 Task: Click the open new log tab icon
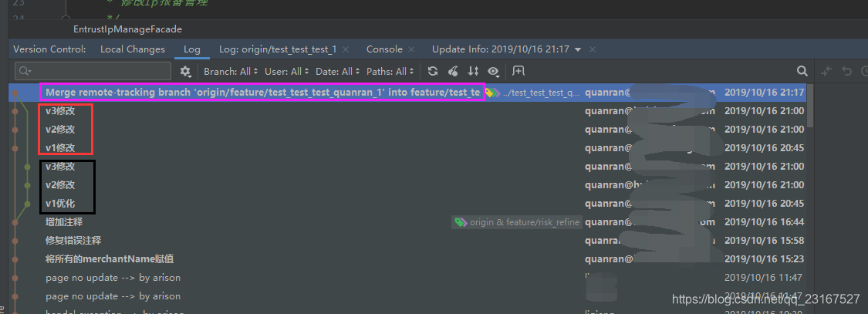518,71
